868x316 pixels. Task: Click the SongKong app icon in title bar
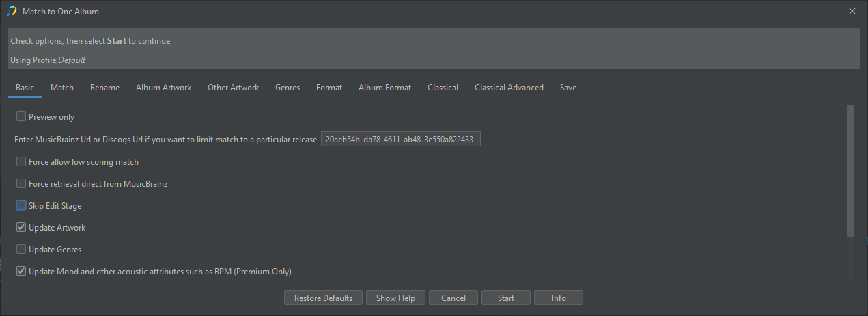pos(11,11)
